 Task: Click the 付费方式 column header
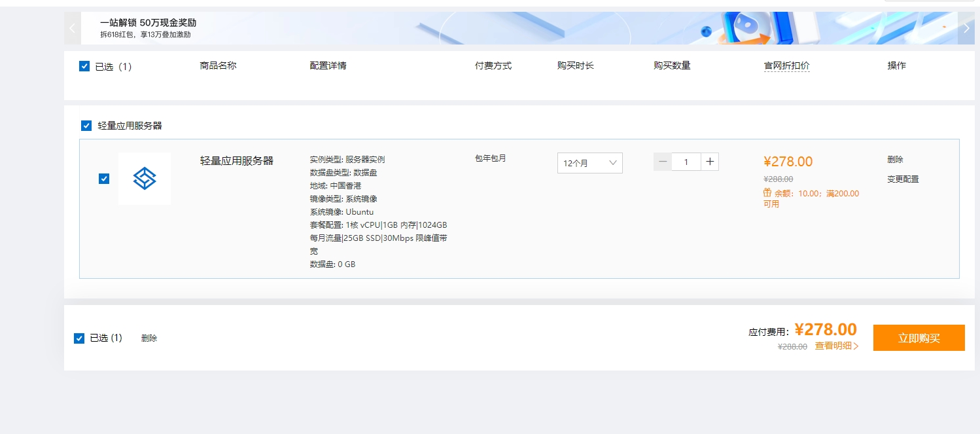click(x=493, y=66)
